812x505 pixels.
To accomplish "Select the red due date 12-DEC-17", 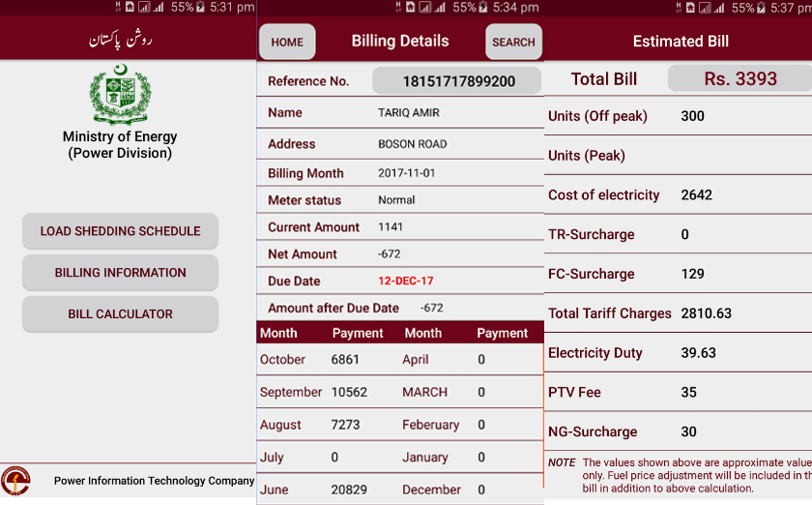I will click(x=405, y=282).
